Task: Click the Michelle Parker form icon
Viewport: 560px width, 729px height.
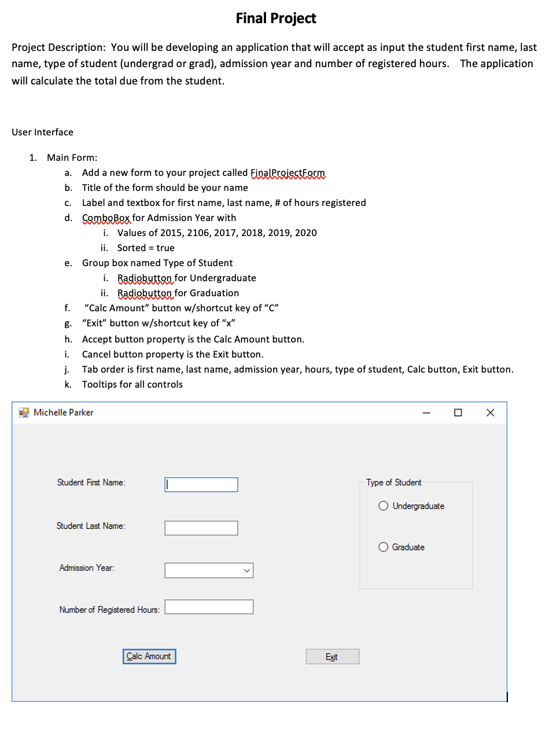Action: click(x=24, y=412)
